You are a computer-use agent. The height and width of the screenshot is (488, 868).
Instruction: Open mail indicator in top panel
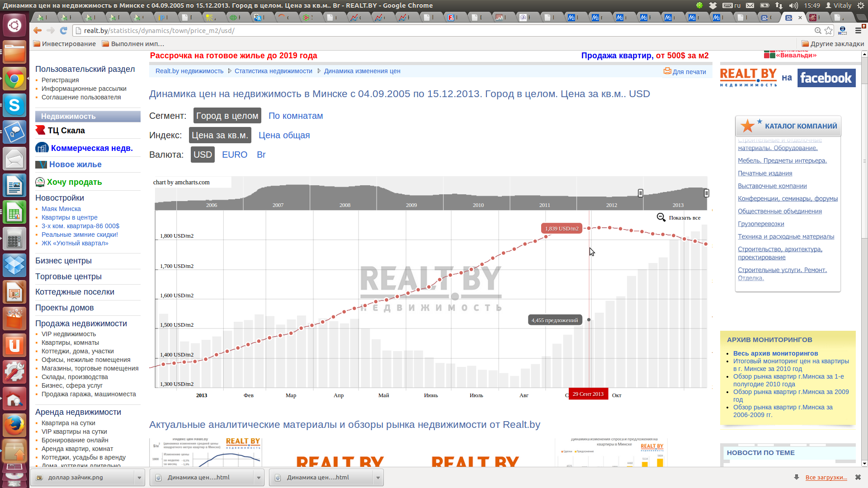pyautogui.click(x=750, y=5)
